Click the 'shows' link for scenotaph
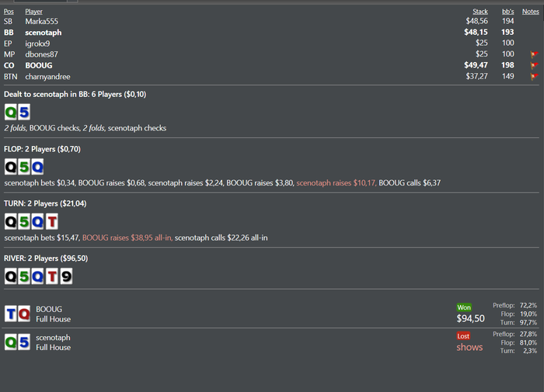Image resolution: width=544 pixels, height=392 pixels. point(469,347)
